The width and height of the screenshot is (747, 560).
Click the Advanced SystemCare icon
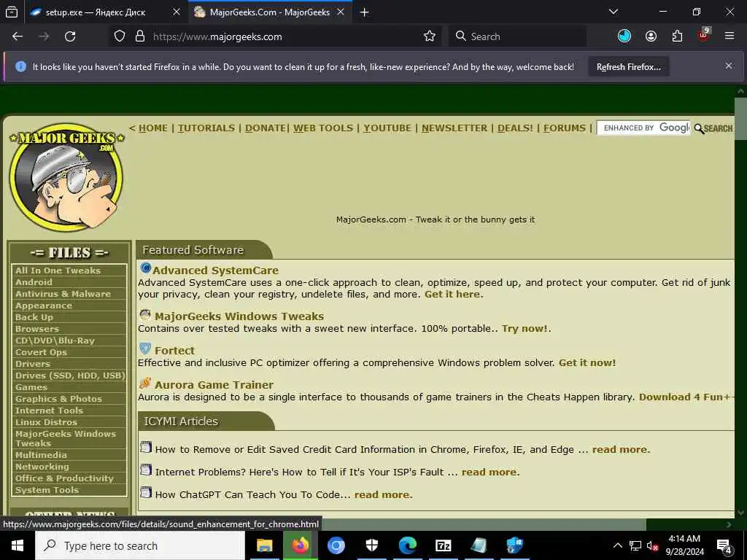coord(145,268)
